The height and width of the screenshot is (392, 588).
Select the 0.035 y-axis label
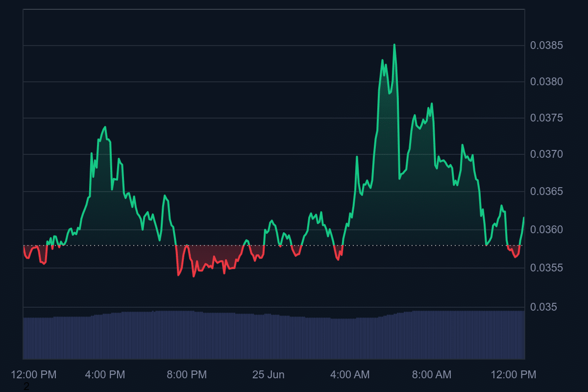pos(543,307)
